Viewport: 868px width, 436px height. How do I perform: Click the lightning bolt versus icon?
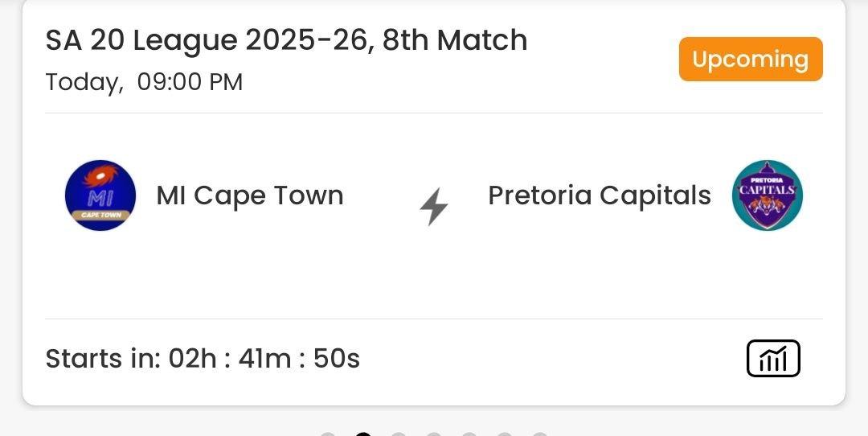(x=434, y=208)
